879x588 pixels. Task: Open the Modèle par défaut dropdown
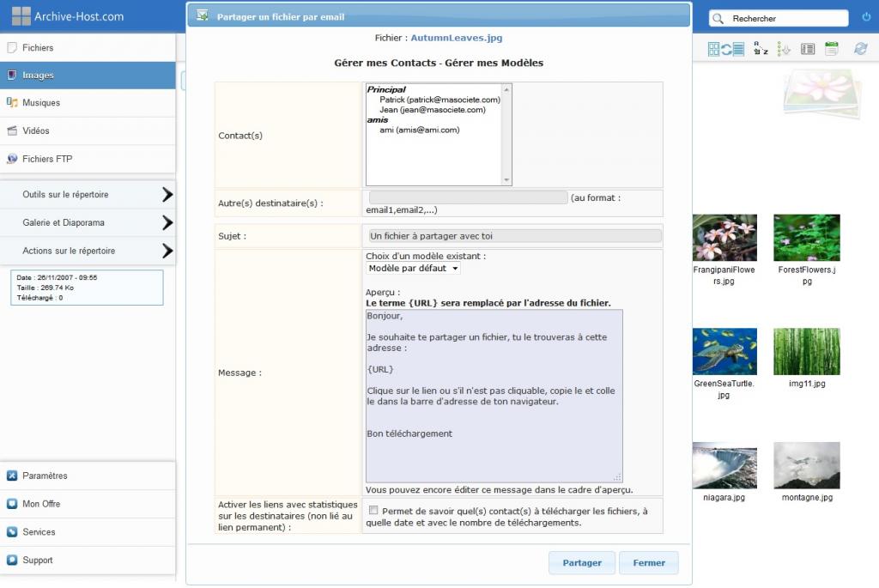[x=413, y=269]
